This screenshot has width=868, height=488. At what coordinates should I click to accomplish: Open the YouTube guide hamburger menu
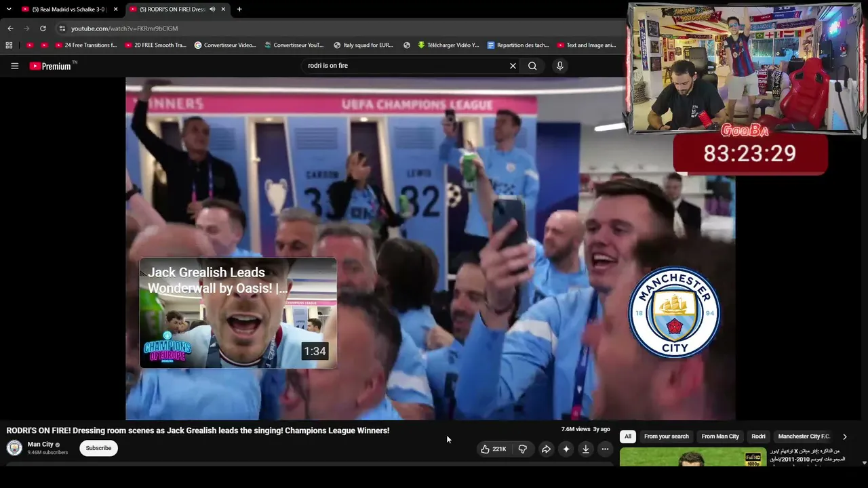click(14, 66)
